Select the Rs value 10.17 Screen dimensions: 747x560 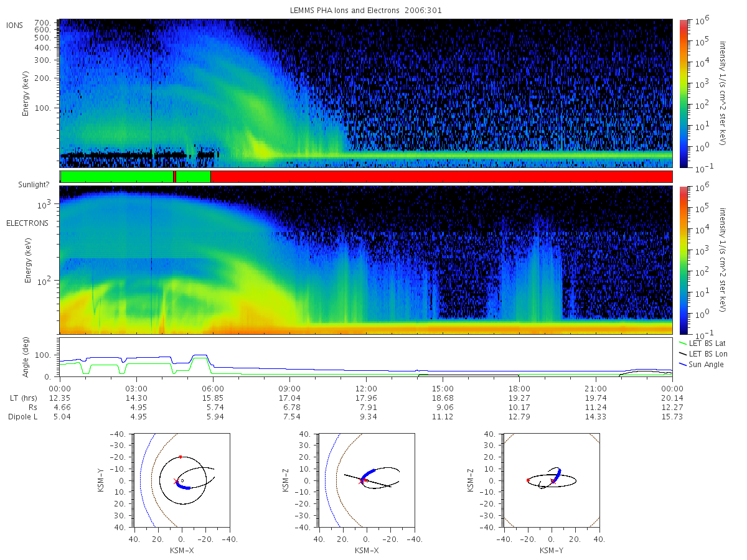coord(519,407)
